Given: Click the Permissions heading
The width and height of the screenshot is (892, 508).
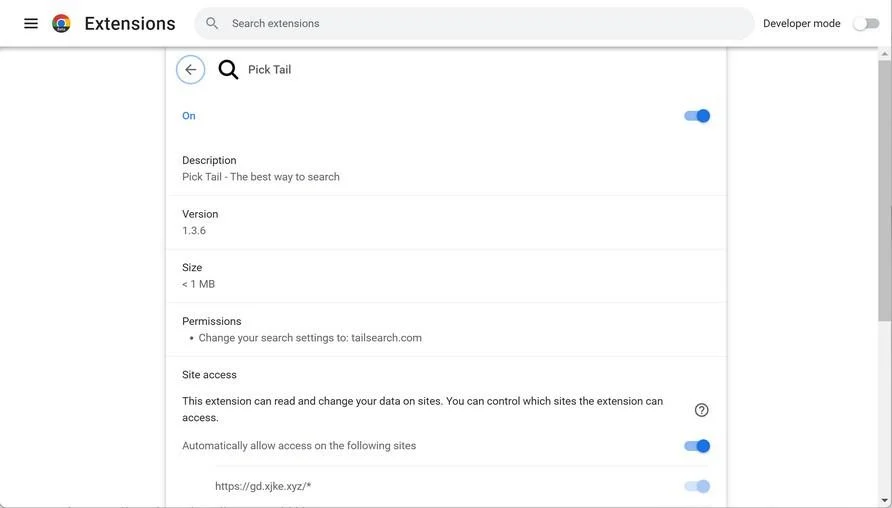Looking at the screenshot, I should [212, 321].
